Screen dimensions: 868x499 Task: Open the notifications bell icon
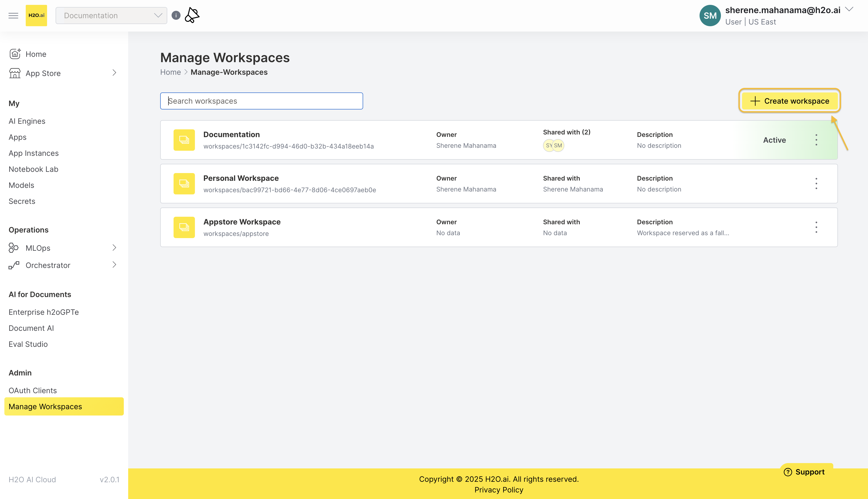click(x=192, y=16)
